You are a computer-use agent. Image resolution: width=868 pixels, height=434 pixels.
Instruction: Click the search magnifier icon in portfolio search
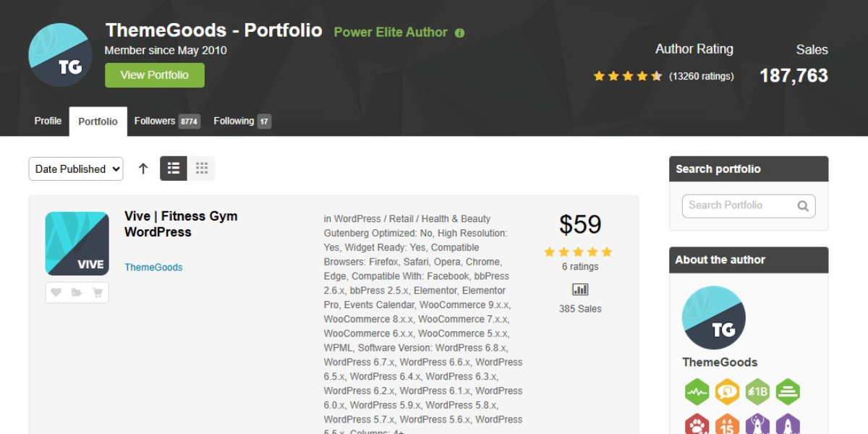coord(803,205)
